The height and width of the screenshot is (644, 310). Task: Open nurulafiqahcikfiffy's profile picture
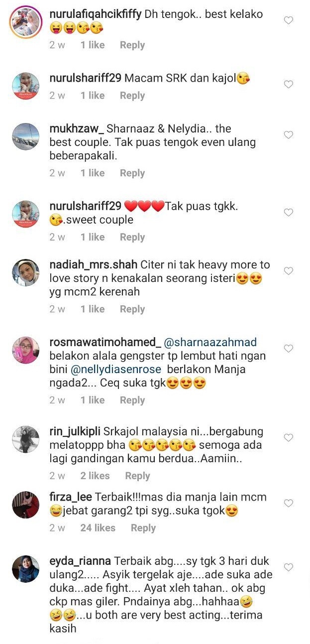tap(26, 22)
